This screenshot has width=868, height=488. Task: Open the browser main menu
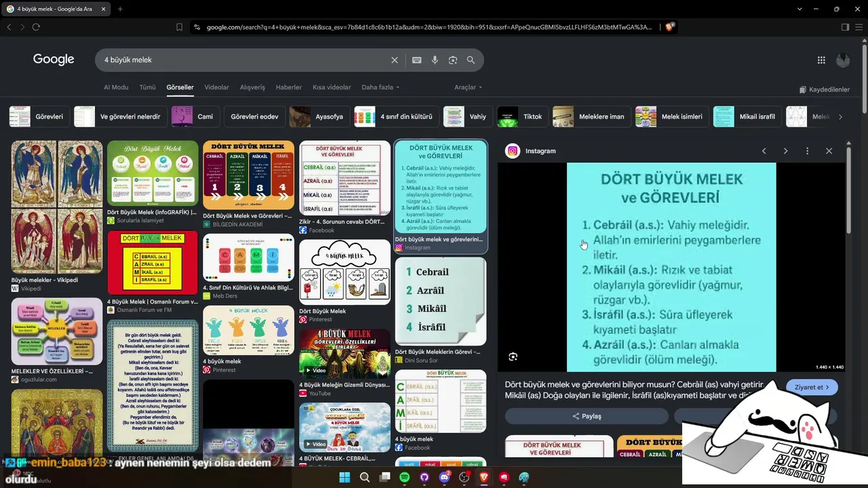859,27
